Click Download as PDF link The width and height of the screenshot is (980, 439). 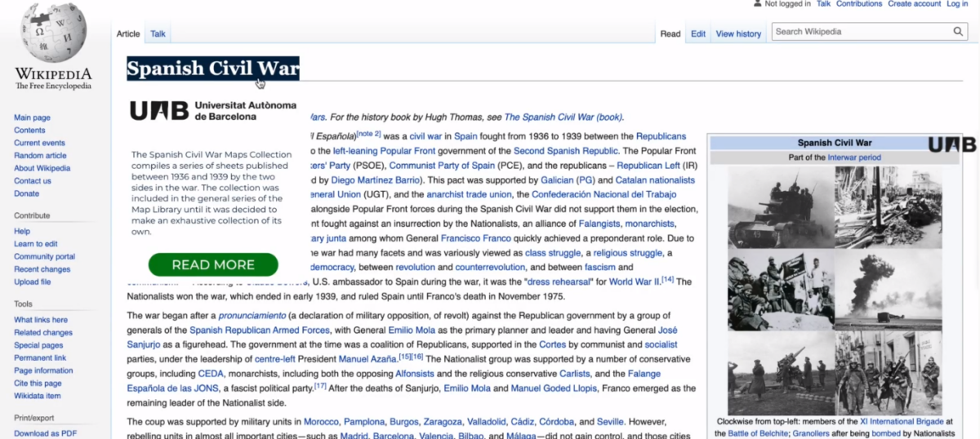[x=45, y=433]
